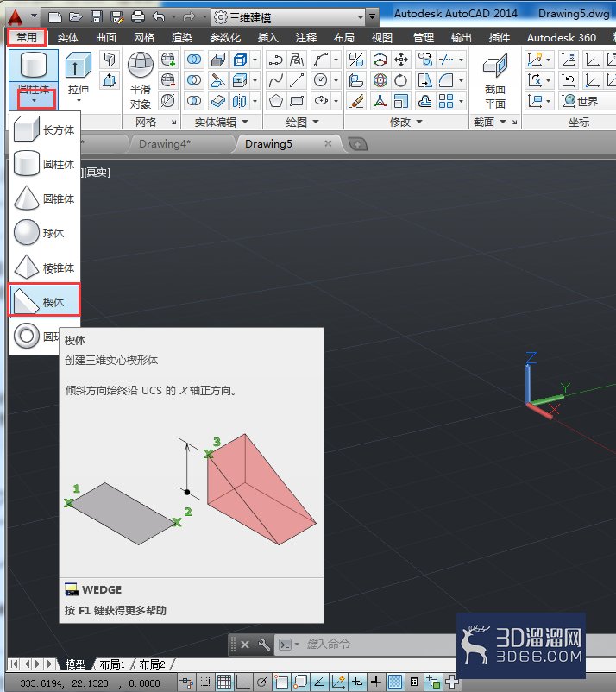Select the 3D Rotate gizmo tool
616x692 pixels.
380,80
